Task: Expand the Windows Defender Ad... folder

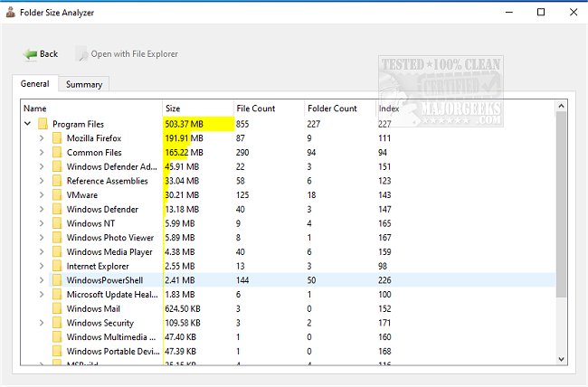Action: 42,166
